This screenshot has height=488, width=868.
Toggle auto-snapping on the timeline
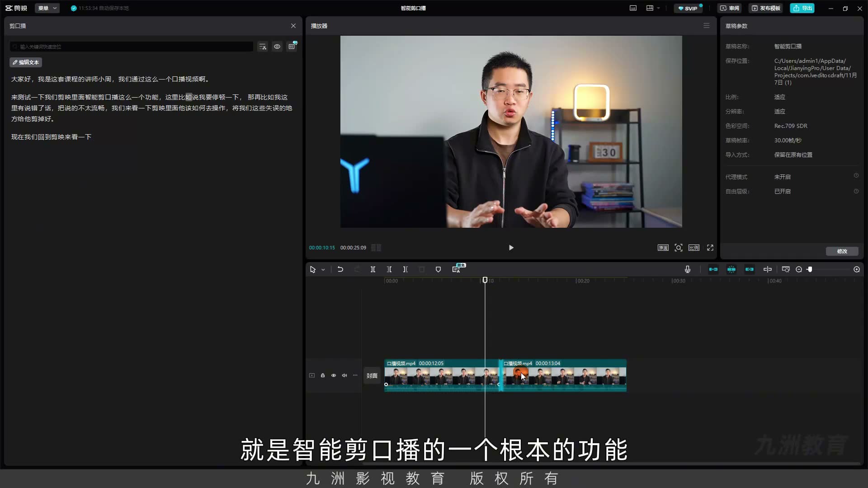pyautogui.click(x=731, y=269)
